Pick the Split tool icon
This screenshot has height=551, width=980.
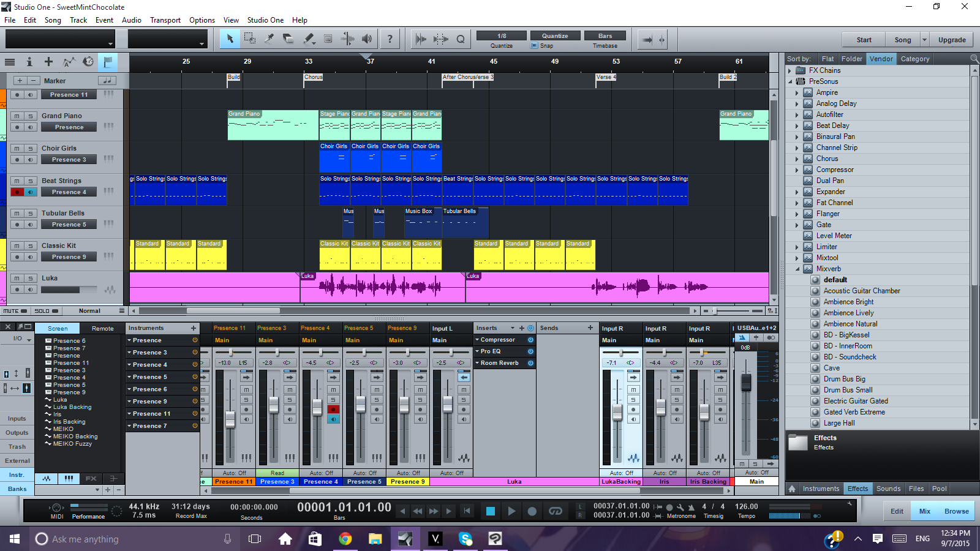(x=269, y=39)
